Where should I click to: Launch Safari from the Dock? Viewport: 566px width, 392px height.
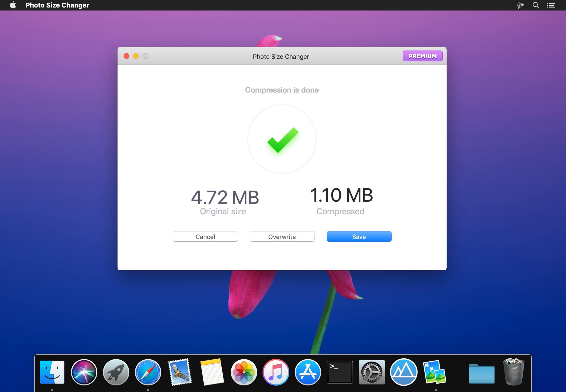pyautogui.click(x=148, y=372)
